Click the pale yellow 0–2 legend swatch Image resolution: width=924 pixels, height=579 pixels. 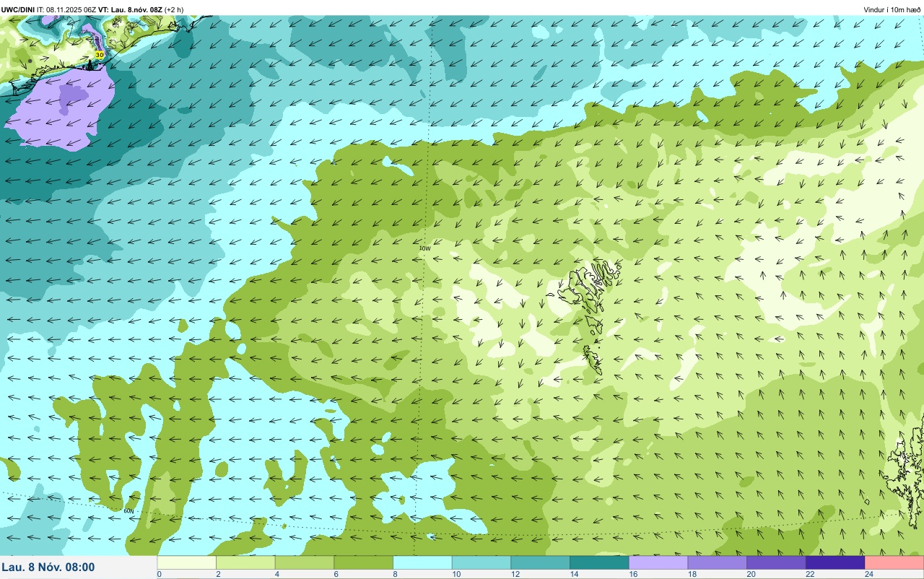pos(187,562)
